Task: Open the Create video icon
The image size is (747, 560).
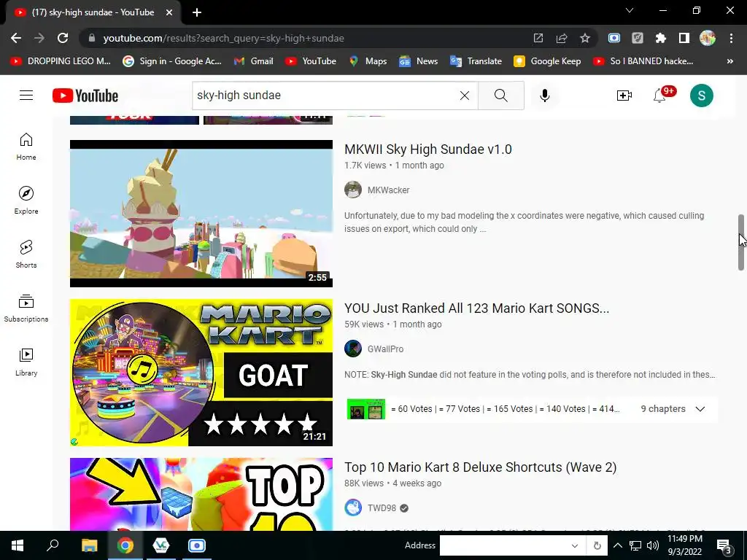Action: pos(624,96)
